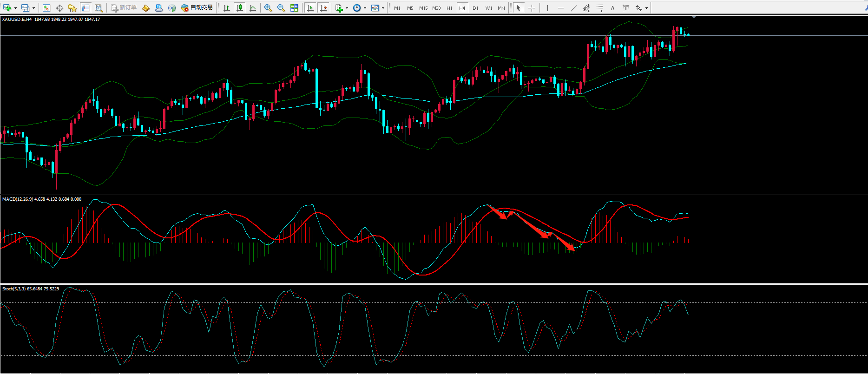Viewport: 868px width, 374px height.
Task: Draw a trendline with the trendline tool
Action: tap(573, 8)
